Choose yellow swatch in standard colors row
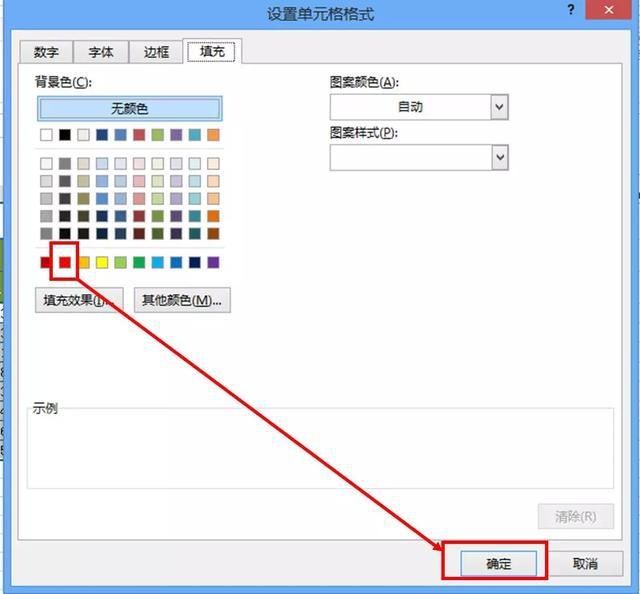The image size is (640, 594). (102, 262)
